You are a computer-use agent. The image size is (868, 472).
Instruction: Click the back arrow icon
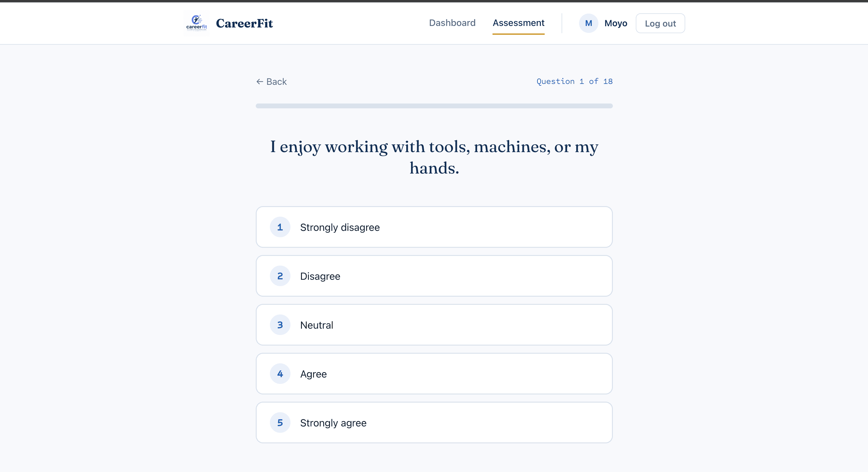[259, 81]
